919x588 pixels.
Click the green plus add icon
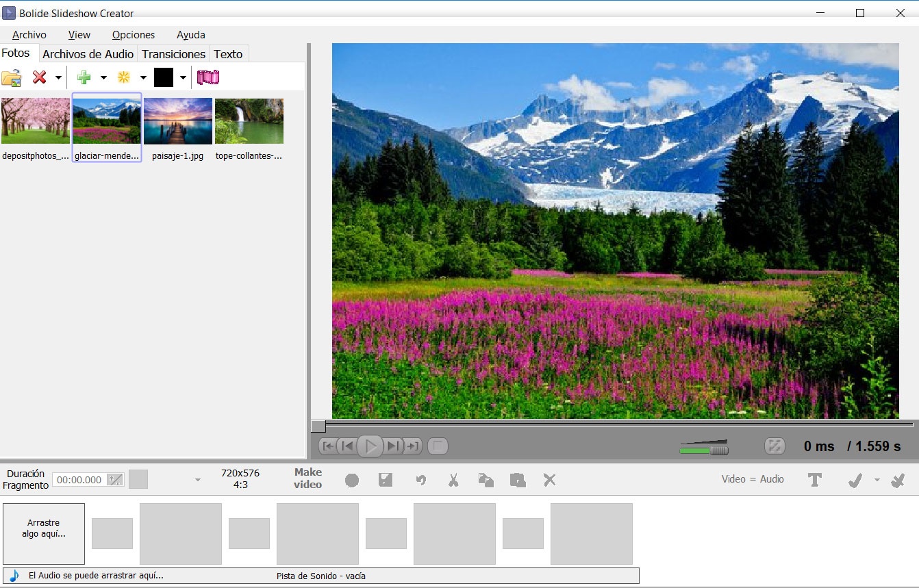[84, 77]
